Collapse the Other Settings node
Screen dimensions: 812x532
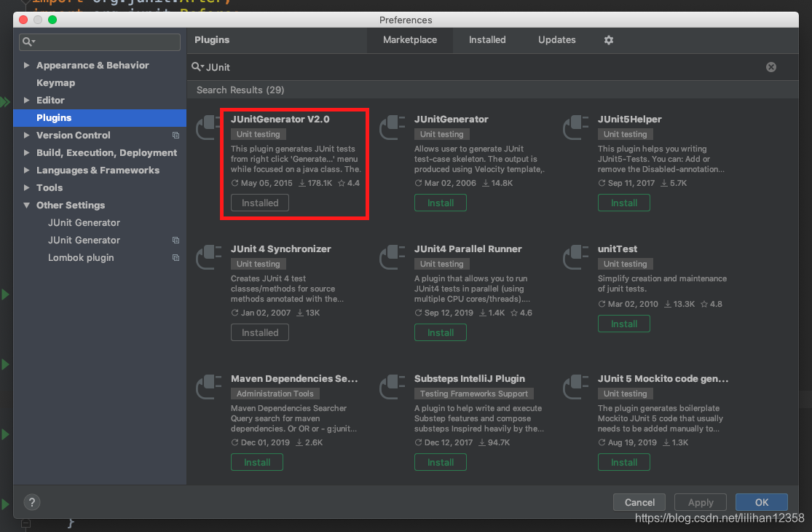[26, 205]
